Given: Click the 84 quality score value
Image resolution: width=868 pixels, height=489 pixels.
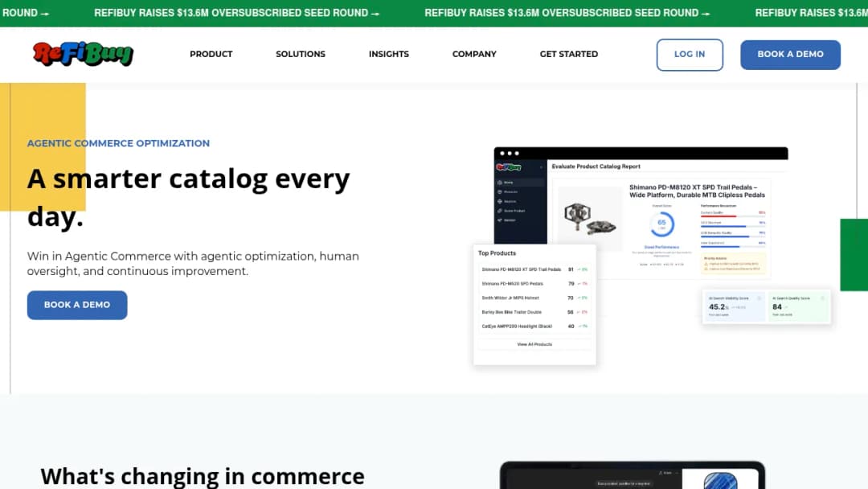Looking at the screenshot, I should coord(777,306).
